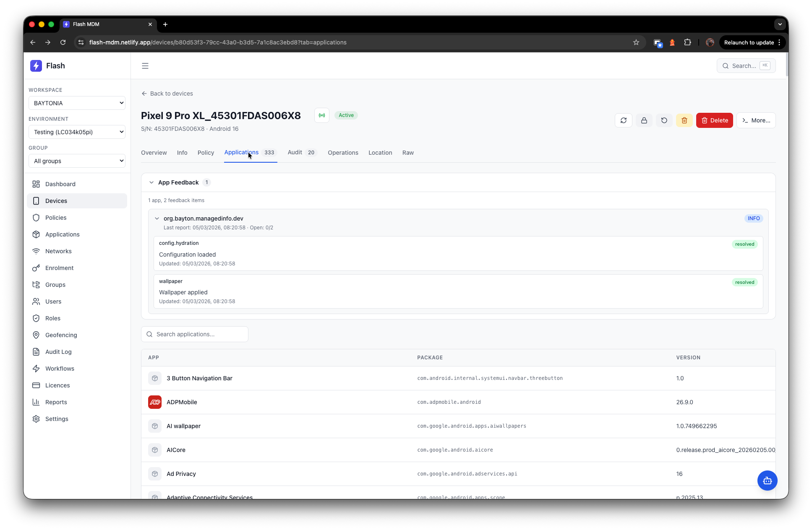Click the lock device icon button
812x530 pixels.
pos(644,120)
